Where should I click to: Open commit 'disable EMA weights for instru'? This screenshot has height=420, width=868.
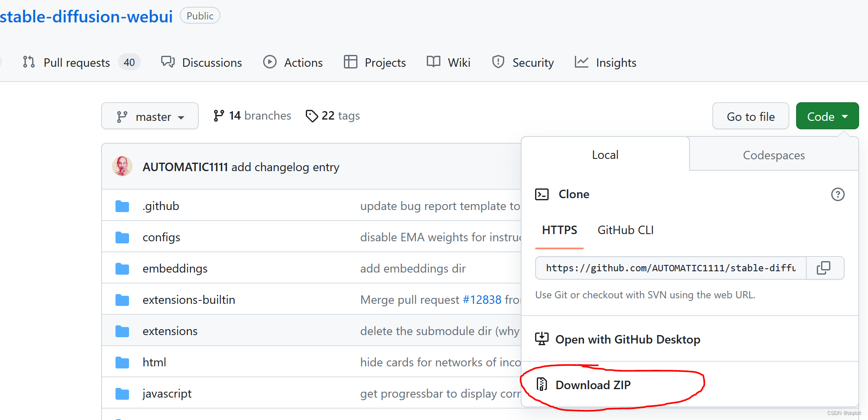coord(440,237)
